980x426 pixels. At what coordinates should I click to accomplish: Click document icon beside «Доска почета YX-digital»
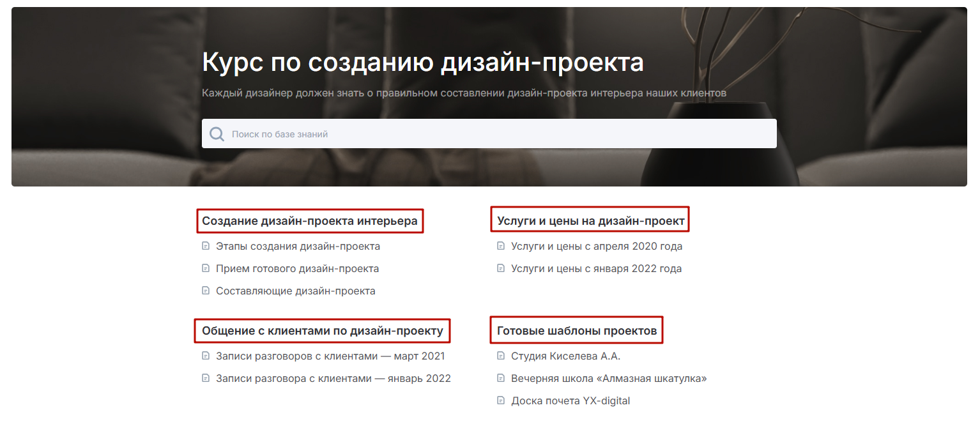501,400
